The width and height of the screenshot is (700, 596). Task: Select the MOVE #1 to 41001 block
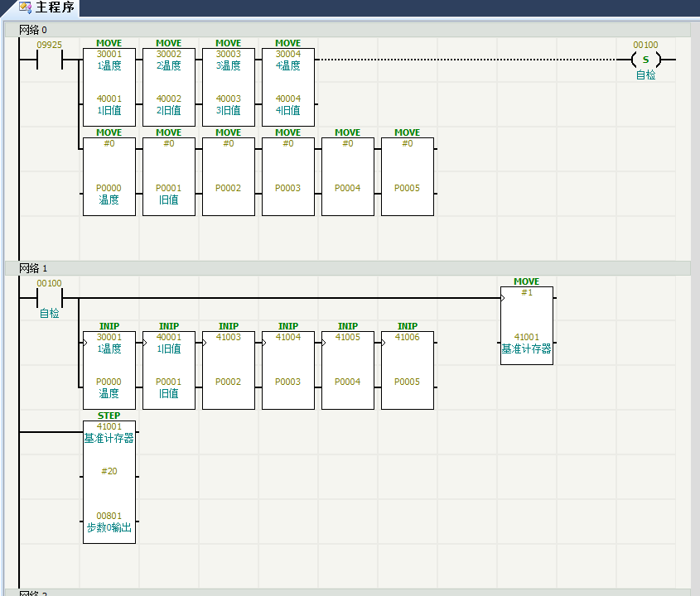pos(527,325)
